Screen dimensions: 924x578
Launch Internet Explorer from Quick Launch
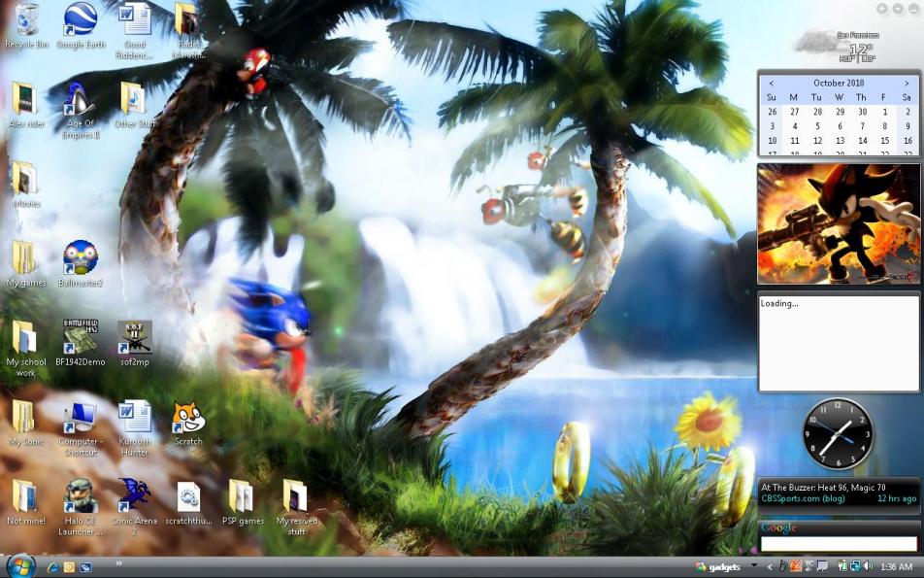click(x=53, y=567)
